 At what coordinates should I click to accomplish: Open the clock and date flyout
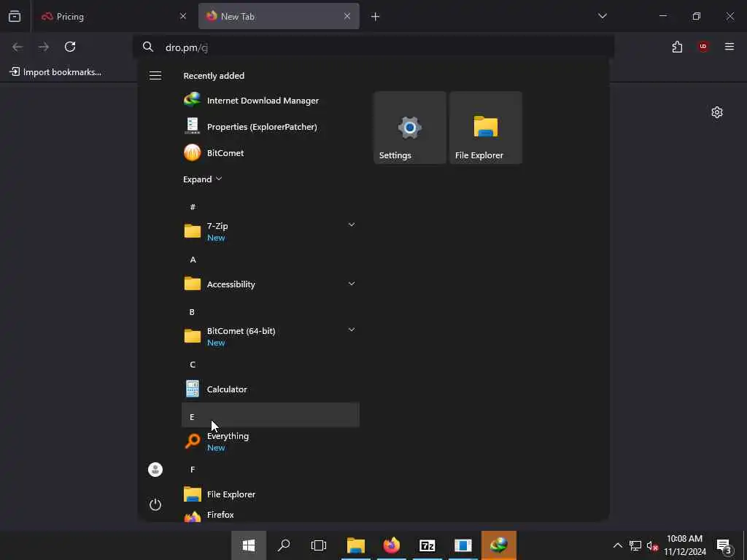tap(684, 545)
